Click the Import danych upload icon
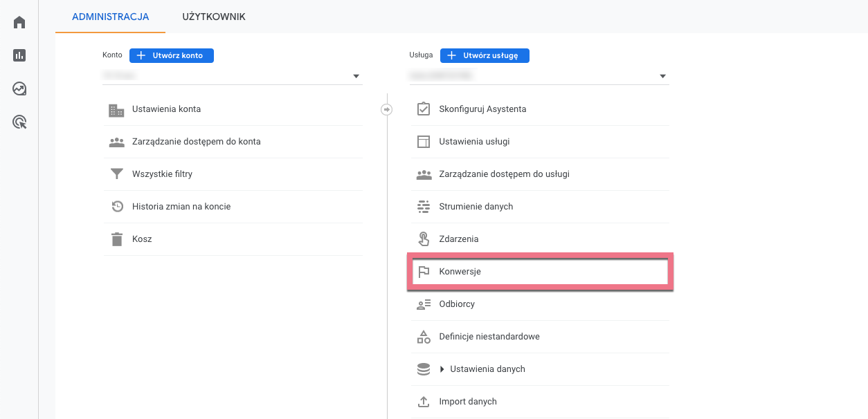Screen dimensions: 868x419 click(x=424, y=402)
